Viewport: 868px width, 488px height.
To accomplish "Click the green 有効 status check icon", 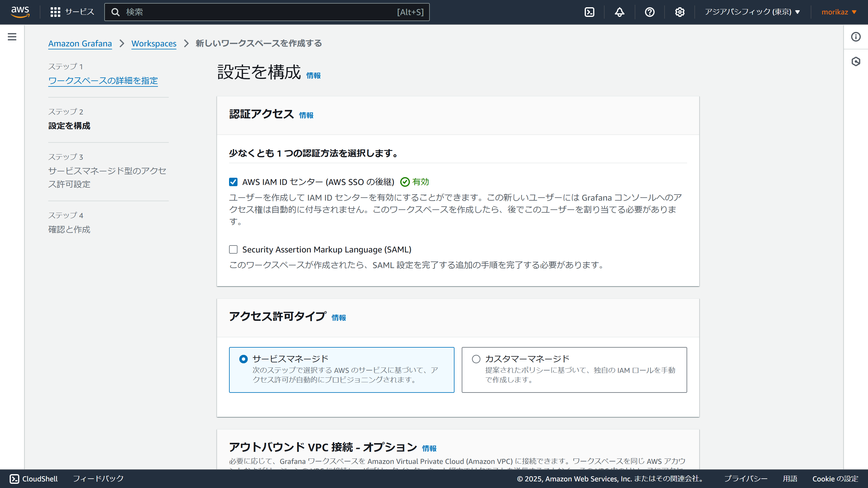I will [x=405, y=182].
